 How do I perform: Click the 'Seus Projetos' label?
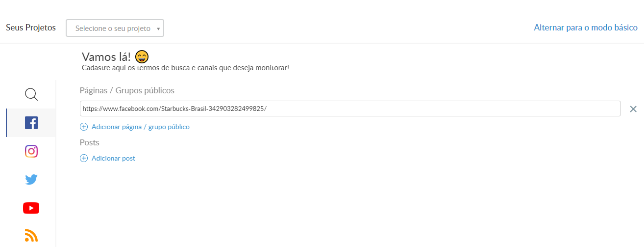pyautogui.click(x=31, y=27)
